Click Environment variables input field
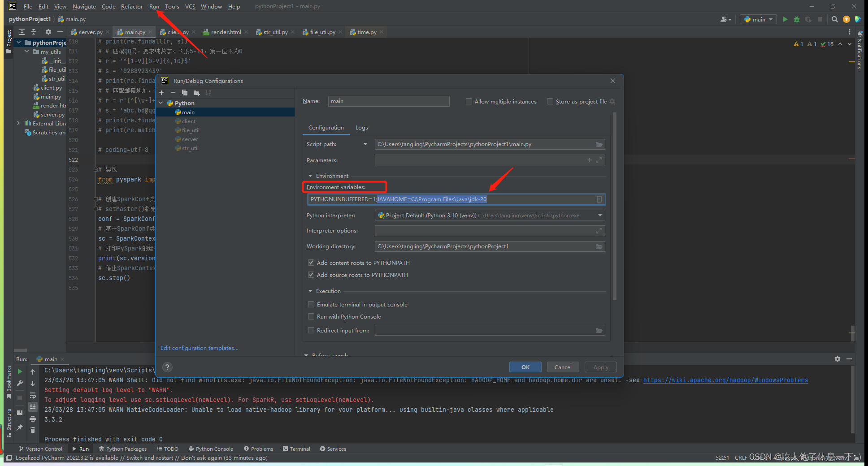The height and width of the screenshot is (466, 868). tap(456, 199)
